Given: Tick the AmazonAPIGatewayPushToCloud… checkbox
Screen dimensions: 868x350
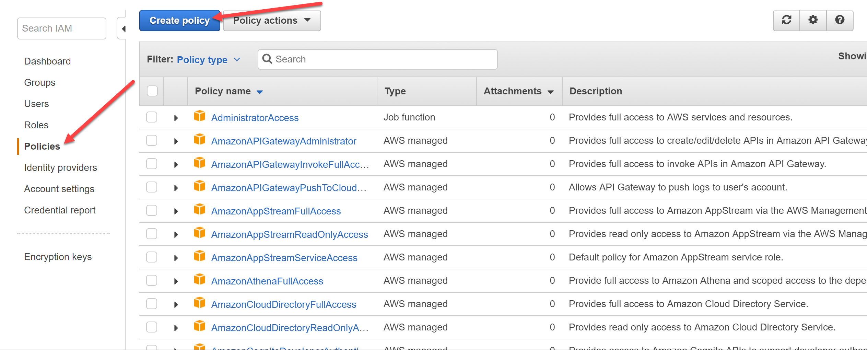Looking at the screenshot, I should point(152,187).
